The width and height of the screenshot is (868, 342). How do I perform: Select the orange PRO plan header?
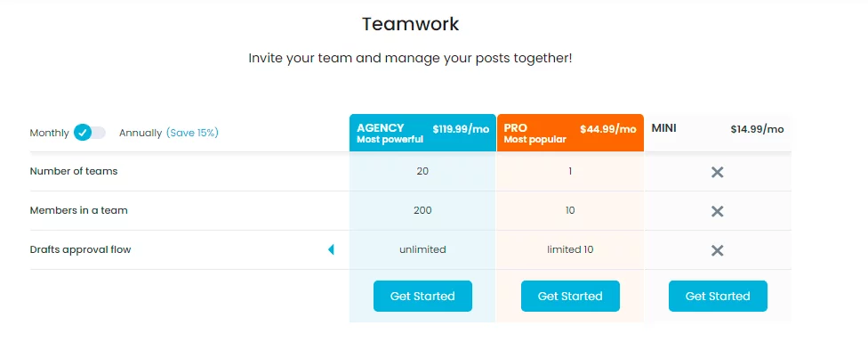pos(570,133)
